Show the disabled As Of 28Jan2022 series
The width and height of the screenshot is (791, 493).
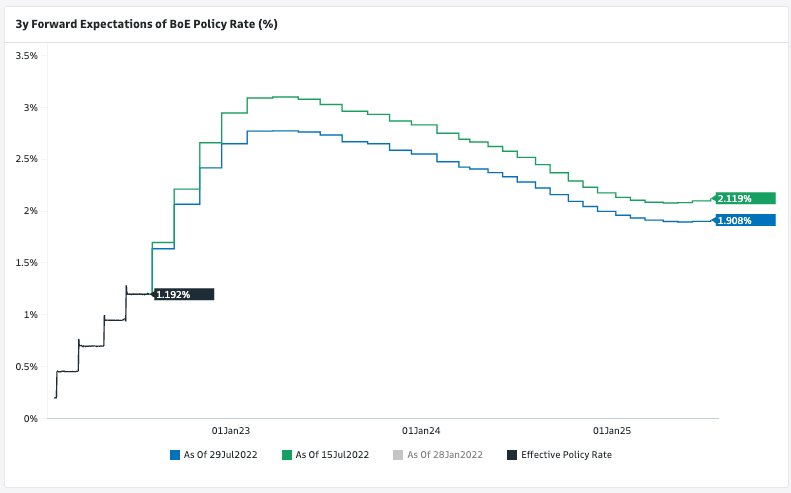(x=446, y=454)
